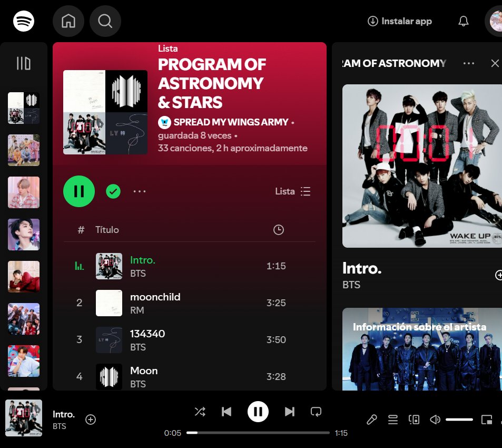Pause with the white player bar button
502x448 pixels.
coord(258,412)
